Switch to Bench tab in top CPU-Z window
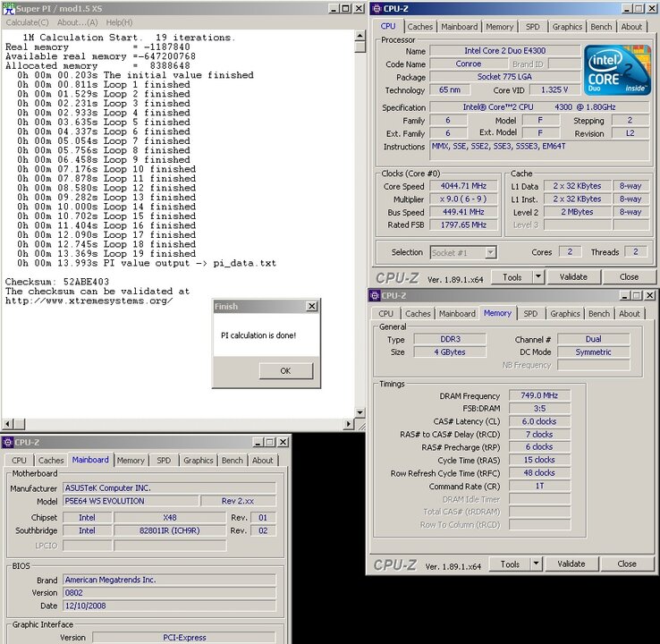 [601, 27]
